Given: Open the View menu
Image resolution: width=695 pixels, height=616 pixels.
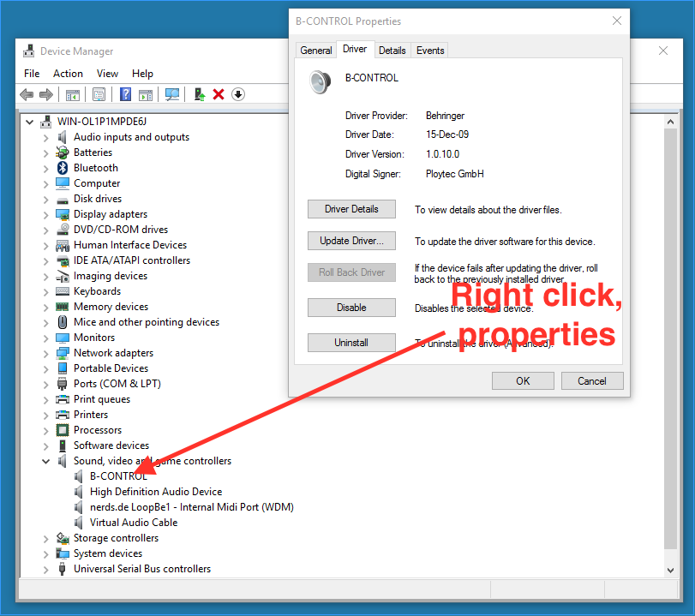Looking at the screenshot, I should coord(107,74).
